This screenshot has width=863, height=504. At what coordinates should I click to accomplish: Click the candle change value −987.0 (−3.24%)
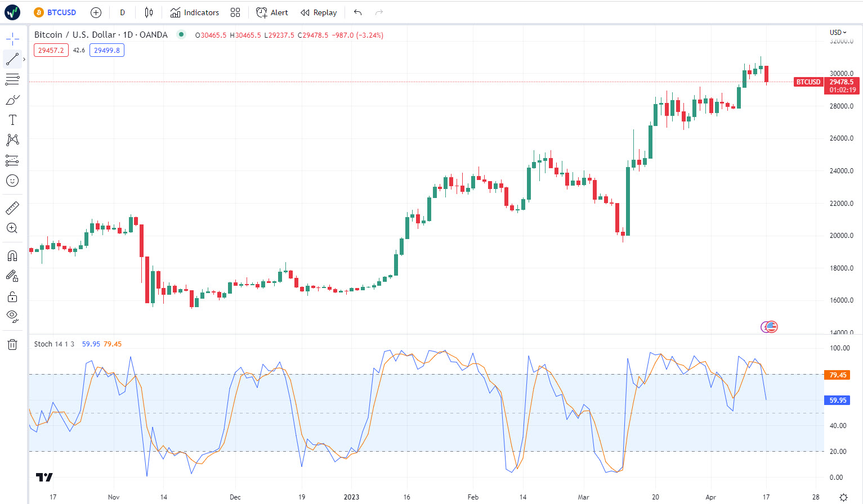click(357, 35)
